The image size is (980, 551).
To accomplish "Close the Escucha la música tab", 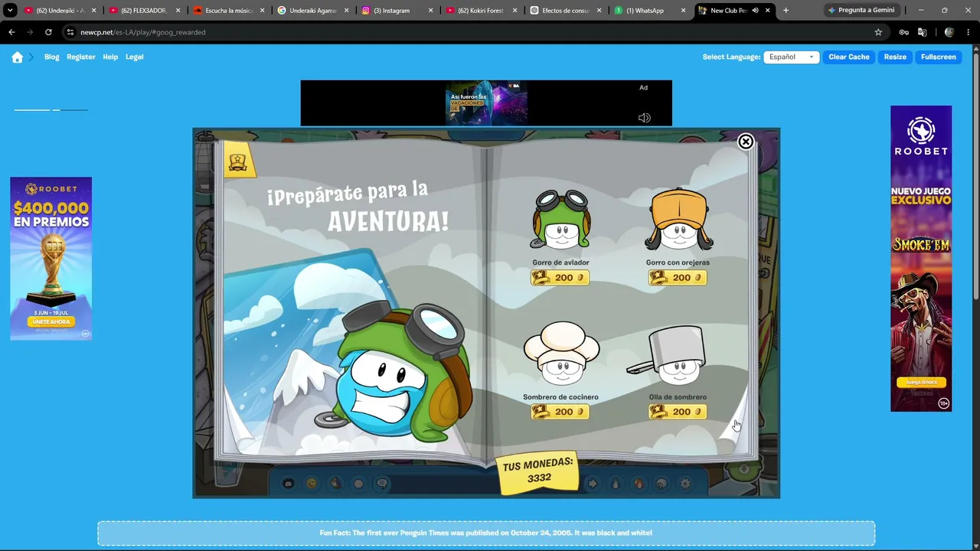I will [x=262, y=11].
